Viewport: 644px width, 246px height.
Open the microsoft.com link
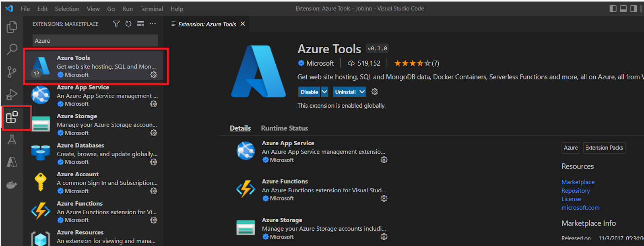580,207
